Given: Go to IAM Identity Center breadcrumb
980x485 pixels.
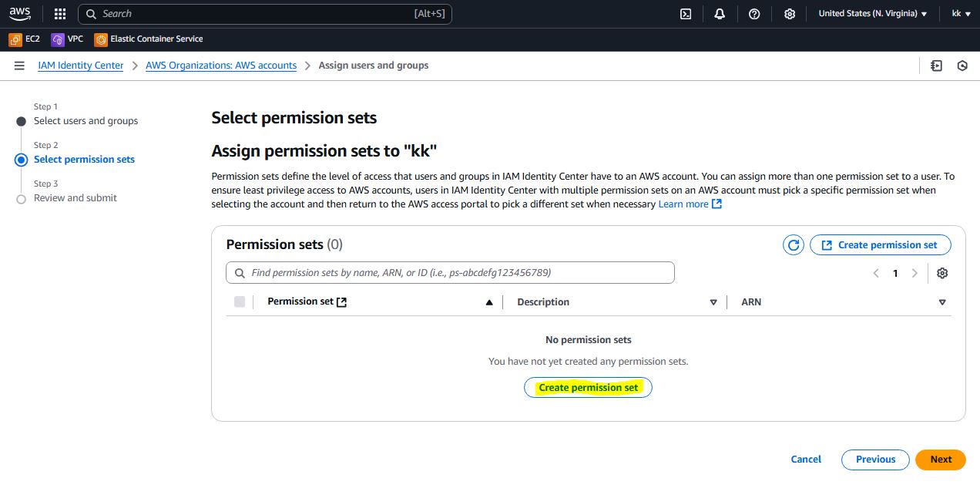Looking at the screenshot, I should [x=81, y=66].
